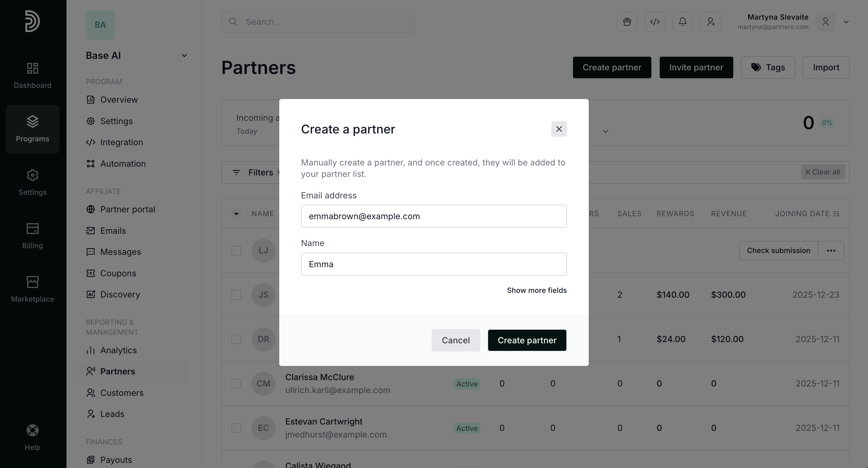
Task: Click the gift box icon in header
Action: pyautogui.click(x=627, y=22)
